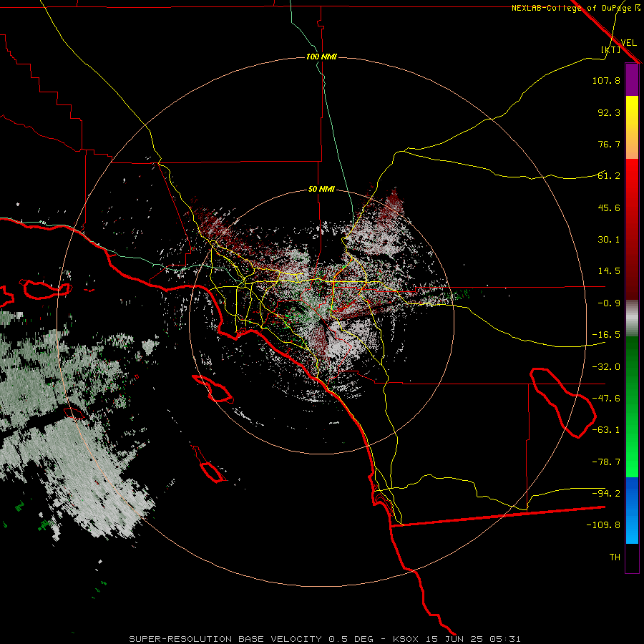This screenshot has width=644, height=644.
Task: Click the -47.6 scale value
Action: click(x=606, y=399)
